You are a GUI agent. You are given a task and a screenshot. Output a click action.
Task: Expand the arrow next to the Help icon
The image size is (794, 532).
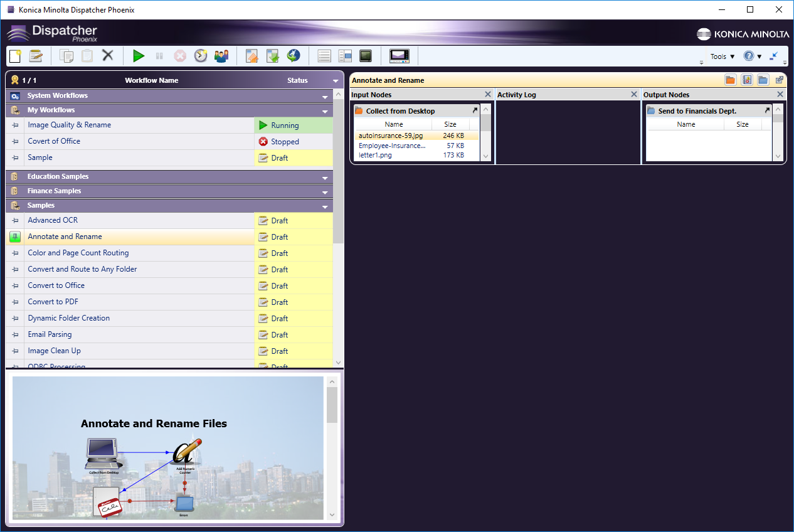tap(760, 56)
